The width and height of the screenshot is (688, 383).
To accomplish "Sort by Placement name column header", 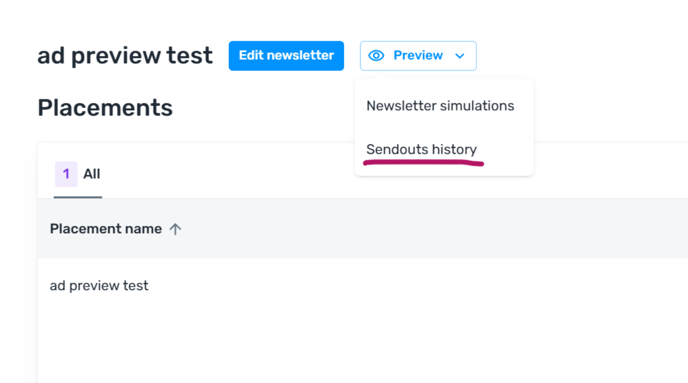I will (106, 229).
